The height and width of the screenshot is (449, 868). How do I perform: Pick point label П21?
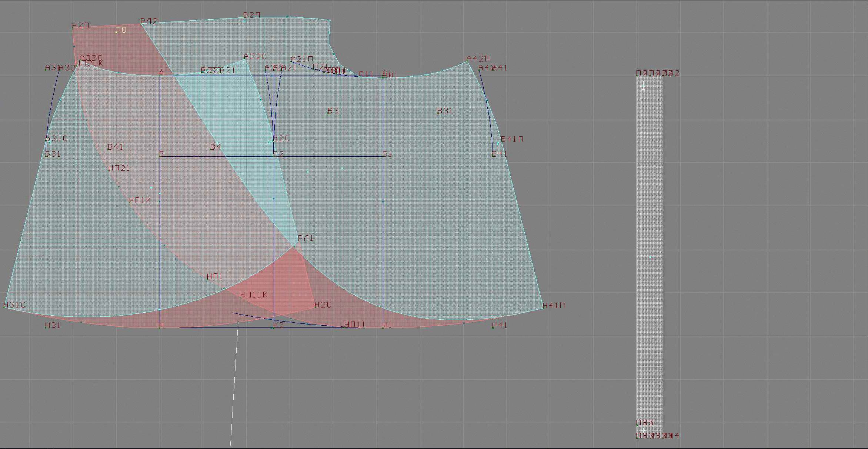pos(321,66)
